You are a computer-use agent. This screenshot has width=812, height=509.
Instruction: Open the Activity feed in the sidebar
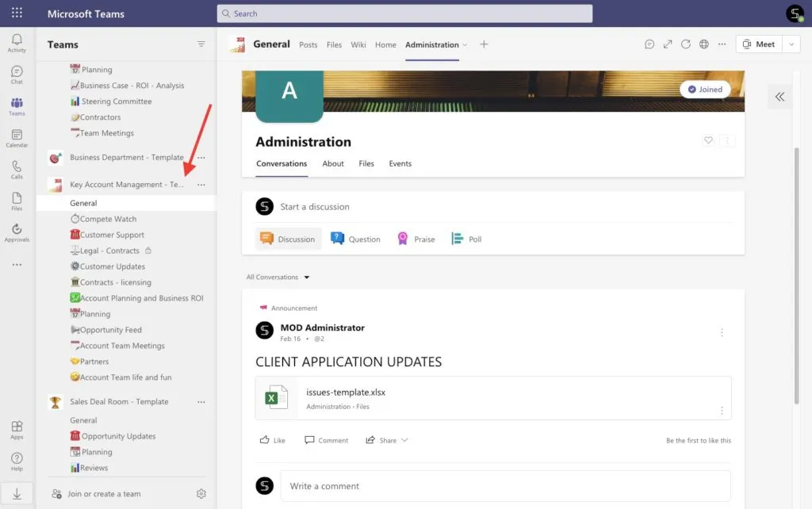[17, 44]
